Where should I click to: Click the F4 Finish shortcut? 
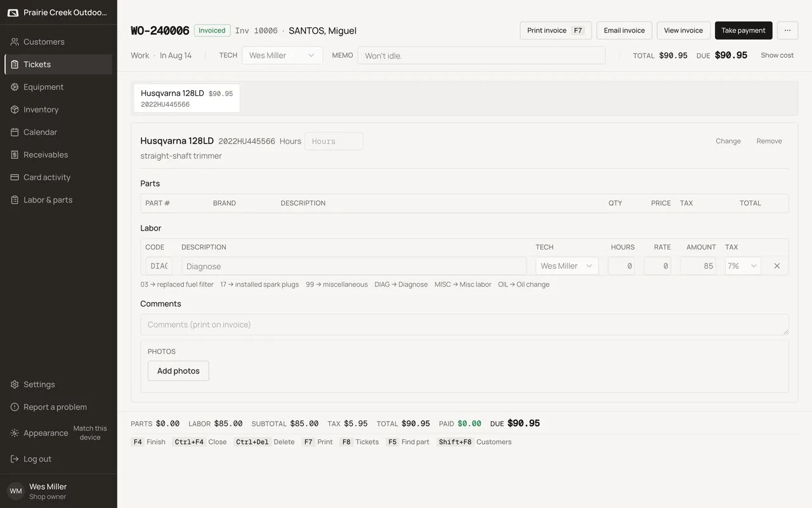click(x=148, y=442)
